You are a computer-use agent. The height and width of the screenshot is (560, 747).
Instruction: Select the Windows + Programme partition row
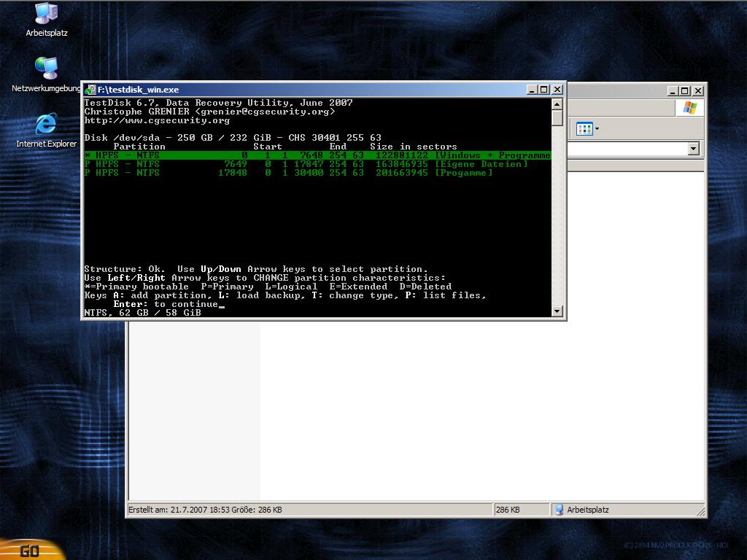[x=317, y=155]
